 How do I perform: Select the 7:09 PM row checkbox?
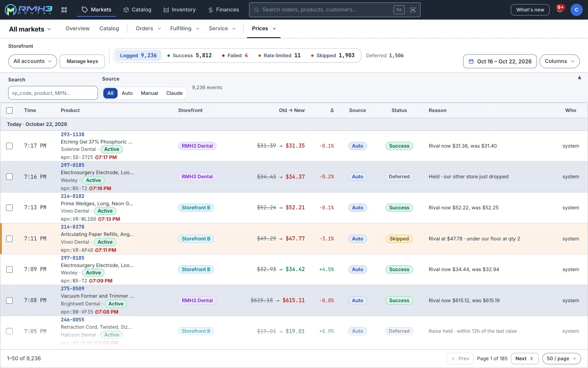(x=9, y=269)
